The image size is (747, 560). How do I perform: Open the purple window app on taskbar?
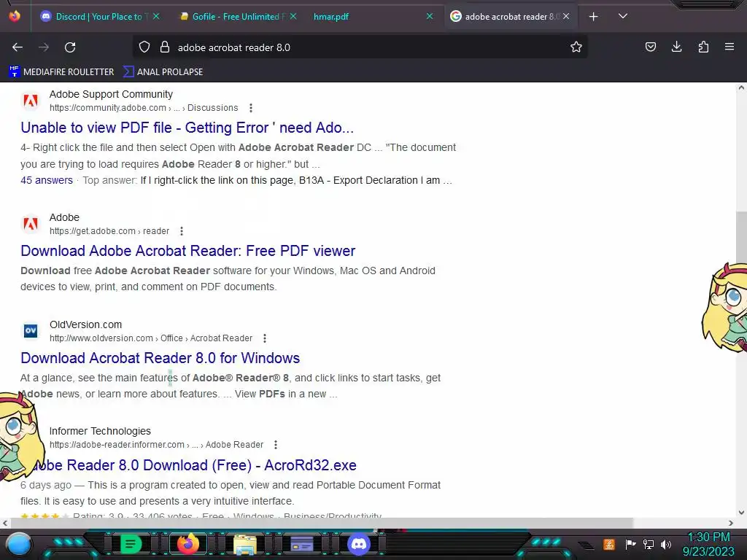point(302,544)
